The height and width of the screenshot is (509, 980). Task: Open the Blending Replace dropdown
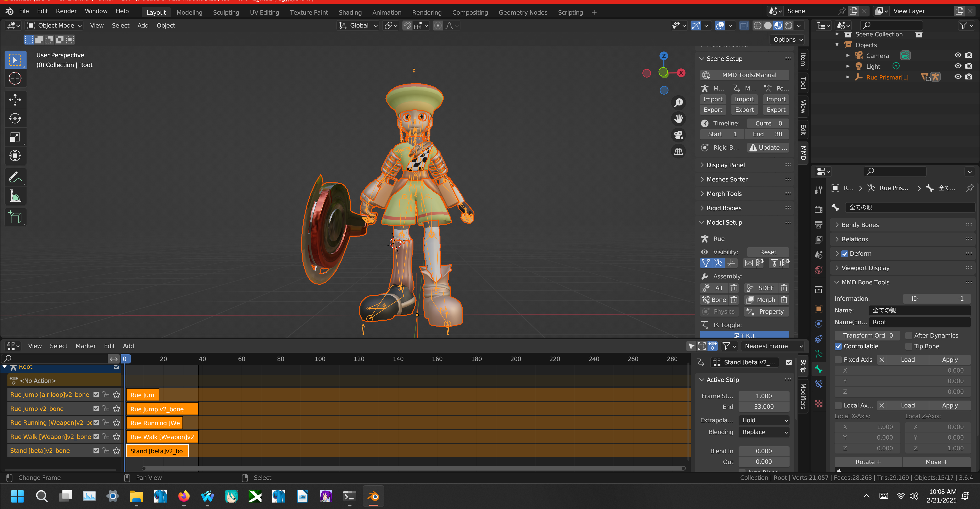[764, 432]
